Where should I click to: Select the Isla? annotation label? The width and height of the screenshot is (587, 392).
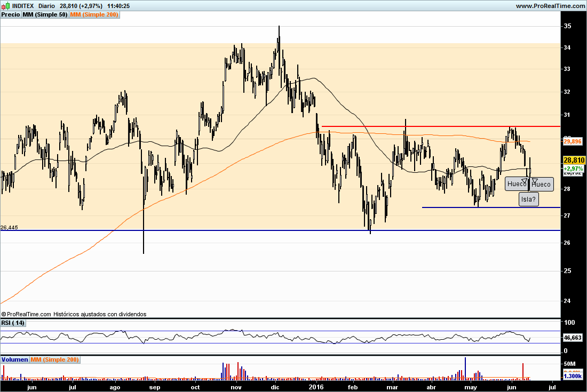529,199
